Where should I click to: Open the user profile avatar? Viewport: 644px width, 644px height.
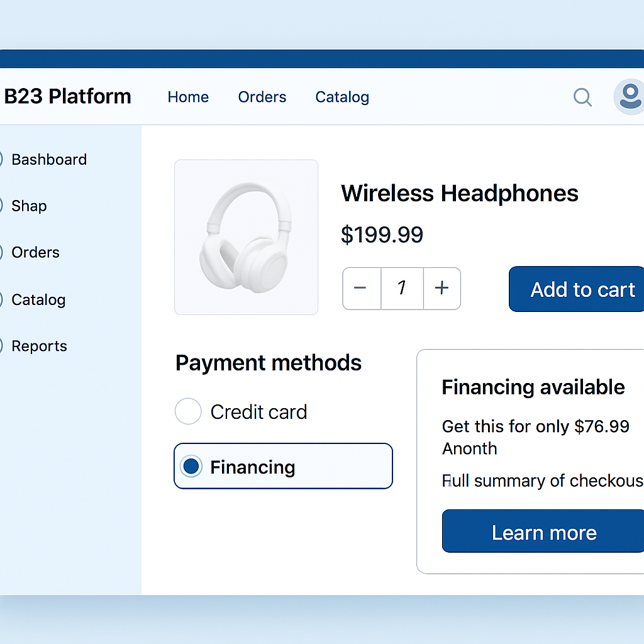[629, 97]
